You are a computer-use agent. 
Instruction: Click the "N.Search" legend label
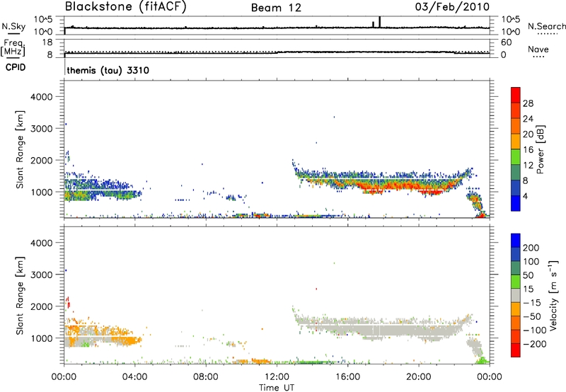point(546,26)
